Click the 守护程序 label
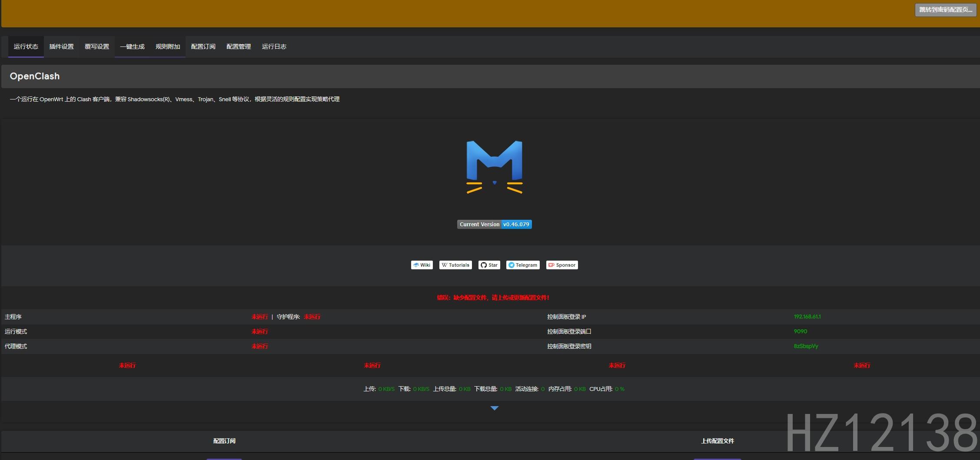The height and width of the screenshot is (460, 980). (x=288, y=317)
